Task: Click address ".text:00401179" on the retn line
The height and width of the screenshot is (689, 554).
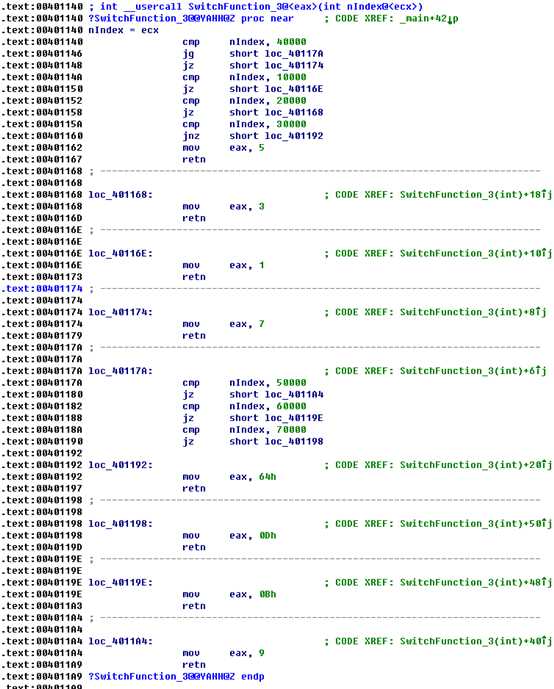Action: [42, 336]
